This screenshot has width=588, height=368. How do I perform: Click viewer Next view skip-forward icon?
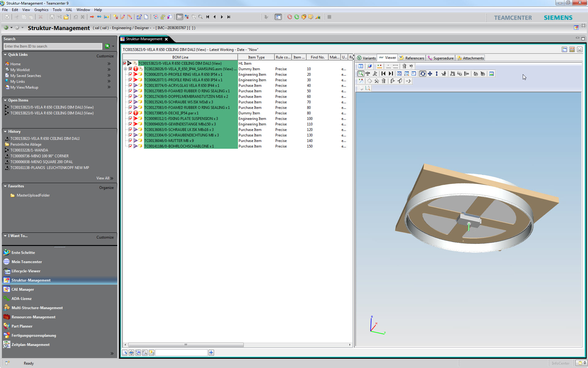(391, 74)
